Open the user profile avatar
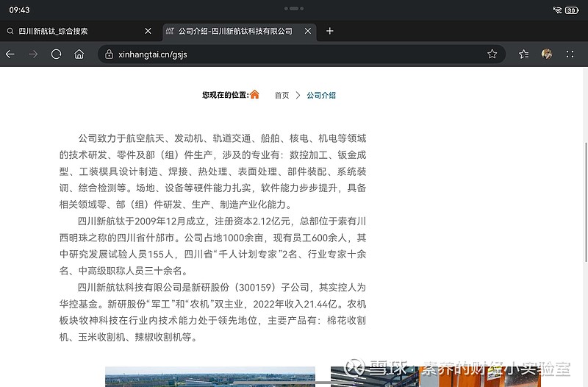Viewport: 588px width, 387px height. point(547,54)
